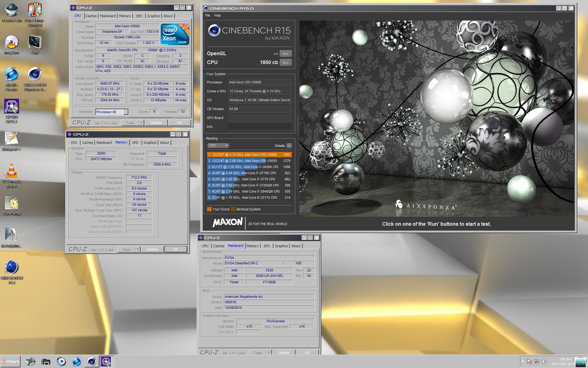Open the Processor #2 selection dropdown
588x368 pixels.
126,112
